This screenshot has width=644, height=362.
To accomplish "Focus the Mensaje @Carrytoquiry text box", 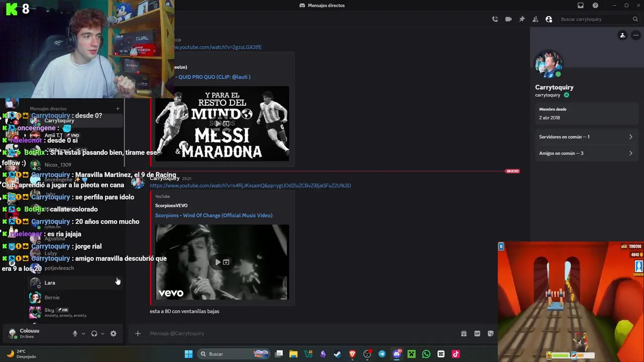I will 302,333.
